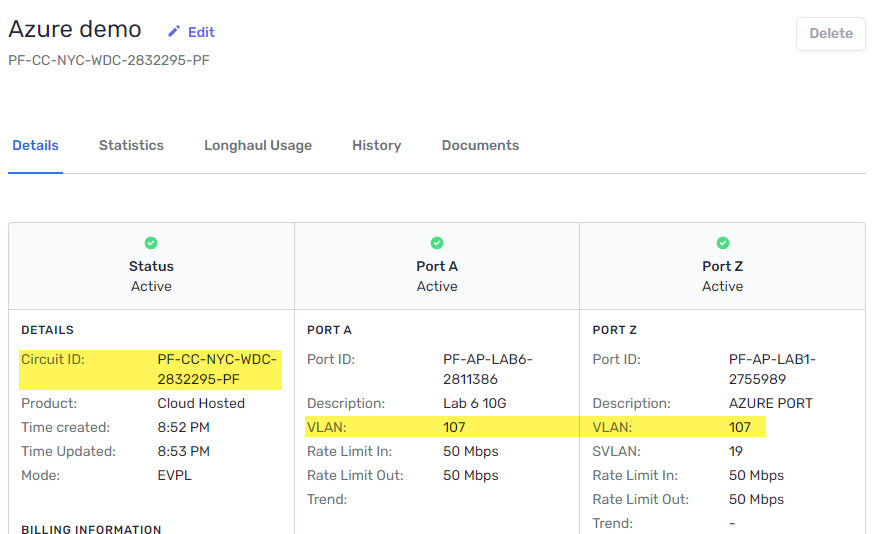Click Port A Rate Limit In value
The width and height of the screenshot is (872, 534).
click(470, 451)
